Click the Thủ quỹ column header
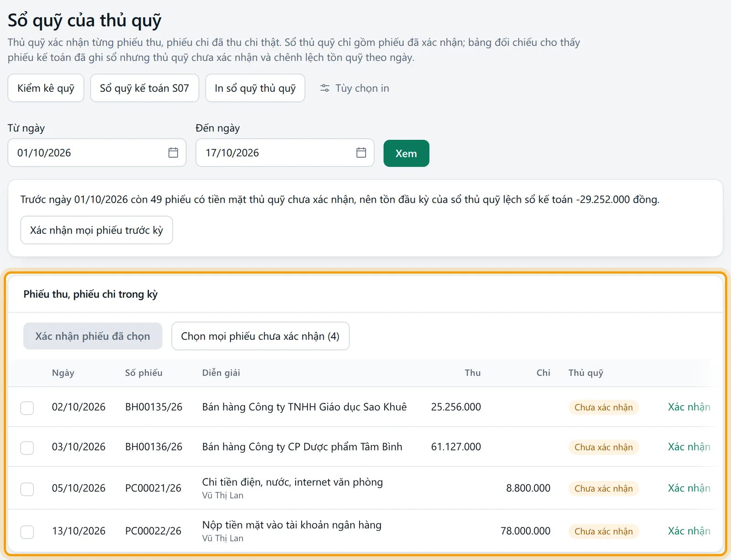731x560 pixels. pyautogui.click(x=586, y=373)
